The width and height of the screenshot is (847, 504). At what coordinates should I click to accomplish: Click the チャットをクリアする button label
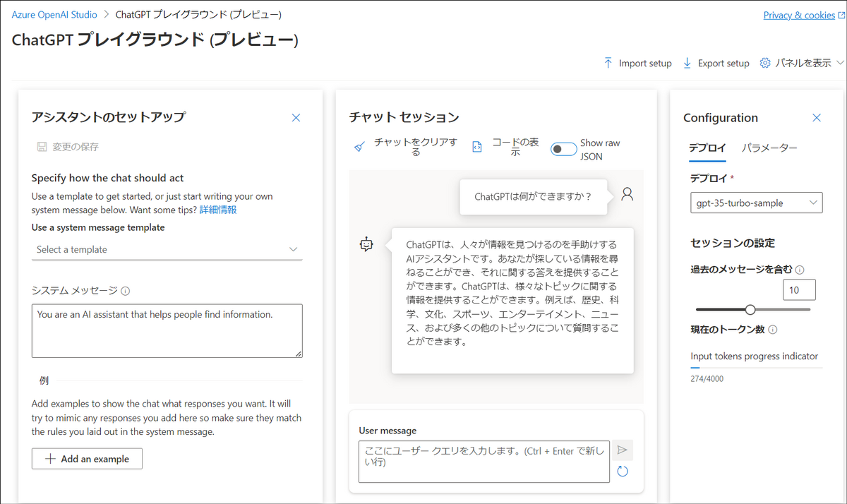416,147
